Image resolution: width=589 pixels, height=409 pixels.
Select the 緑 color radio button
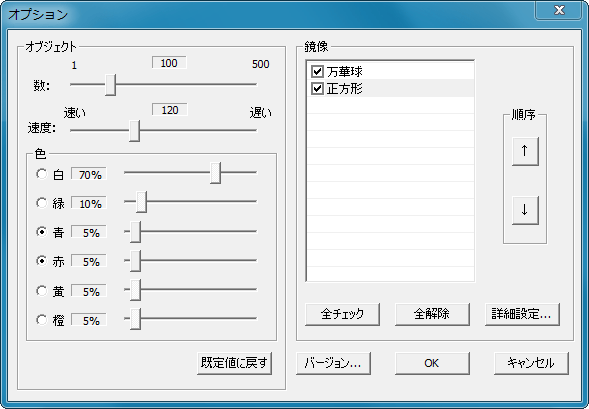(41, 203)
